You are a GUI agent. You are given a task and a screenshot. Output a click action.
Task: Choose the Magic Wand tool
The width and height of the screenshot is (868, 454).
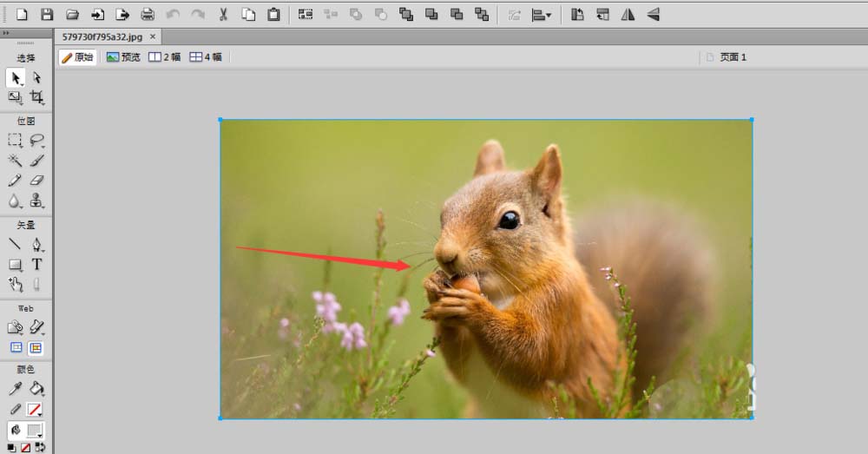click(x=15, y=161)
